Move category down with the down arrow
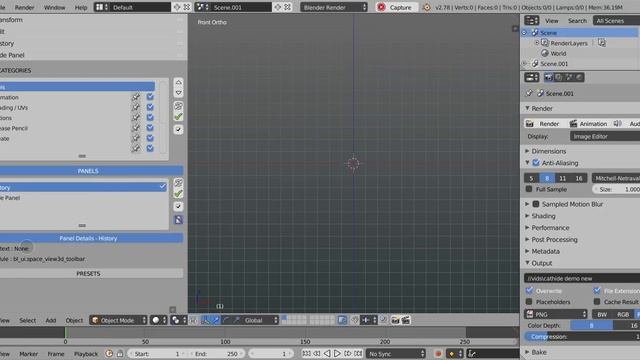640x360 pixels. [178, 93]
